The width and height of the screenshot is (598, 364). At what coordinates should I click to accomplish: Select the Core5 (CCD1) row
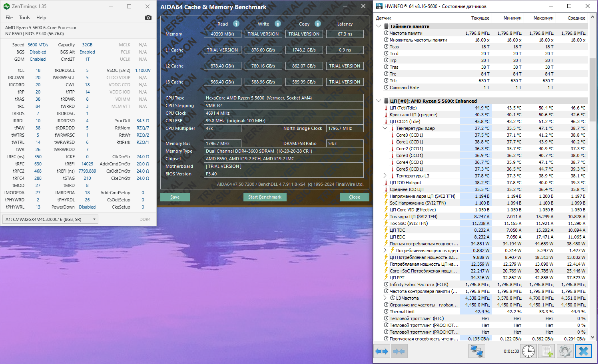[481, 169]
